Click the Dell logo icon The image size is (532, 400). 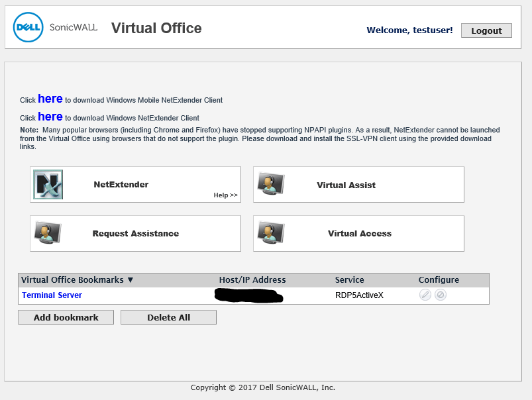point(28,27)
